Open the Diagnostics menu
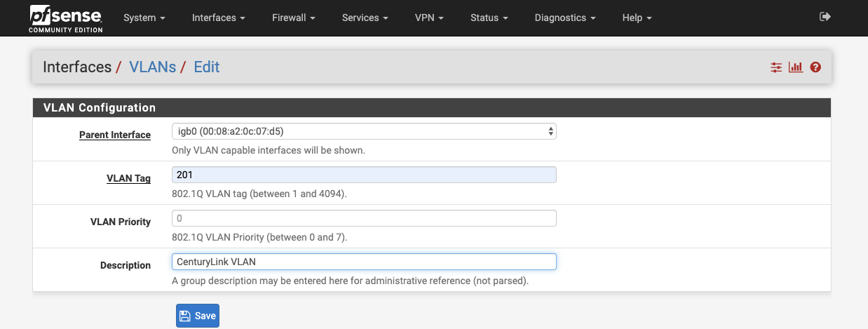Screen dimensions: 868x329 [565, 18]
